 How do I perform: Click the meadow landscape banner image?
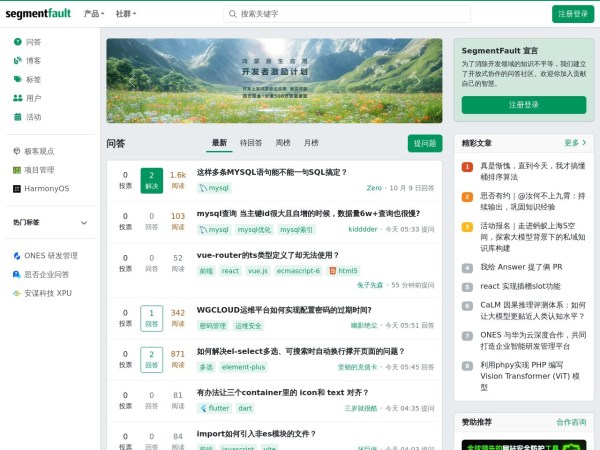coord(274,80)
